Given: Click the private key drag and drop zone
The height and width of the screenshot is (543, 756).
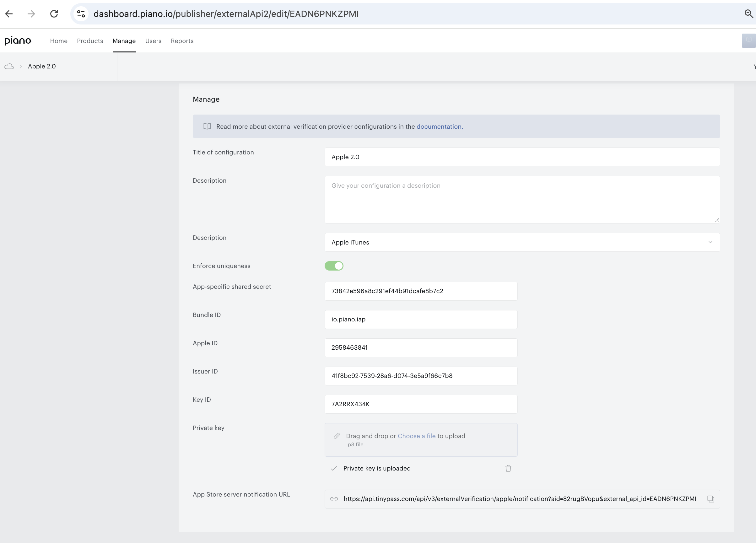Looking at the screenshot, I should [421, 440].
